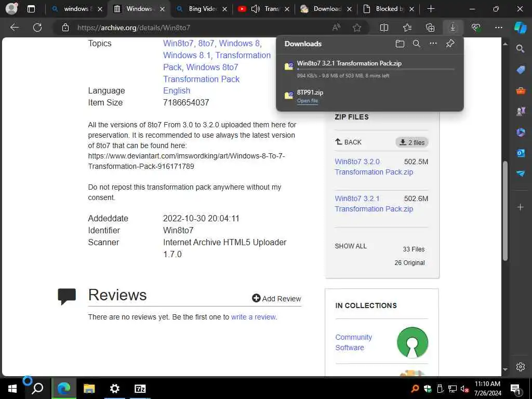The image size is (532, 399).
Task: Open Outlook from the sidebar
Action: (521, 153)
